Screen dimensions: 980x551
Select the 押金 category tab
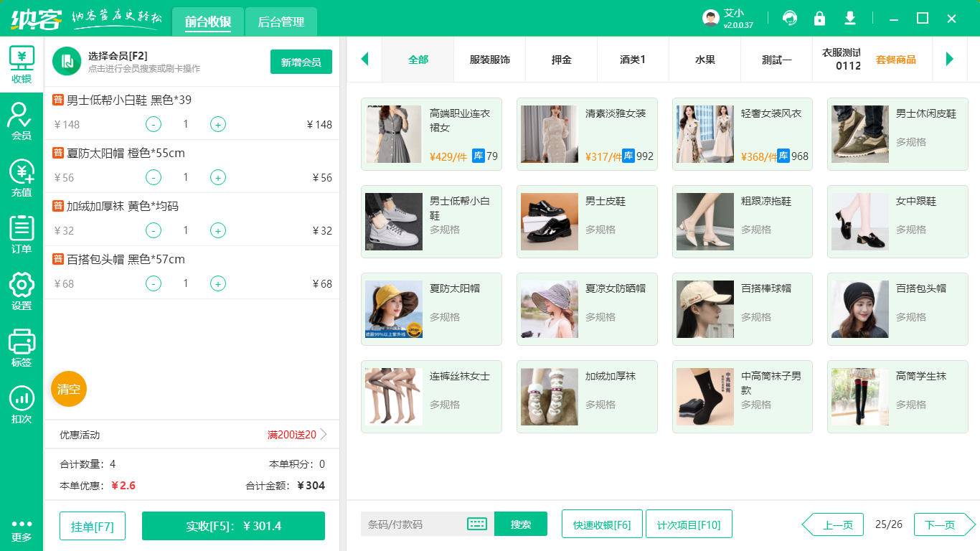pos(562,60)
